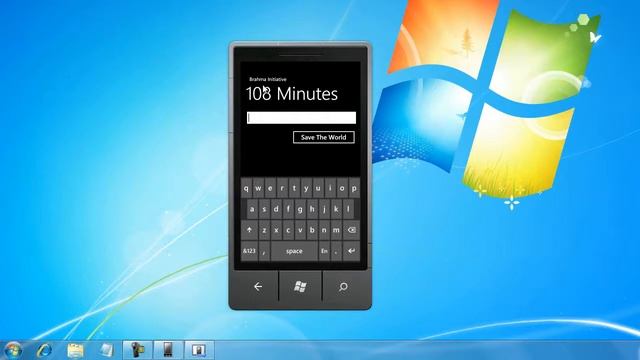Switch to the last taskbar window icon
640x360 pixels.
tap(199, 350)
